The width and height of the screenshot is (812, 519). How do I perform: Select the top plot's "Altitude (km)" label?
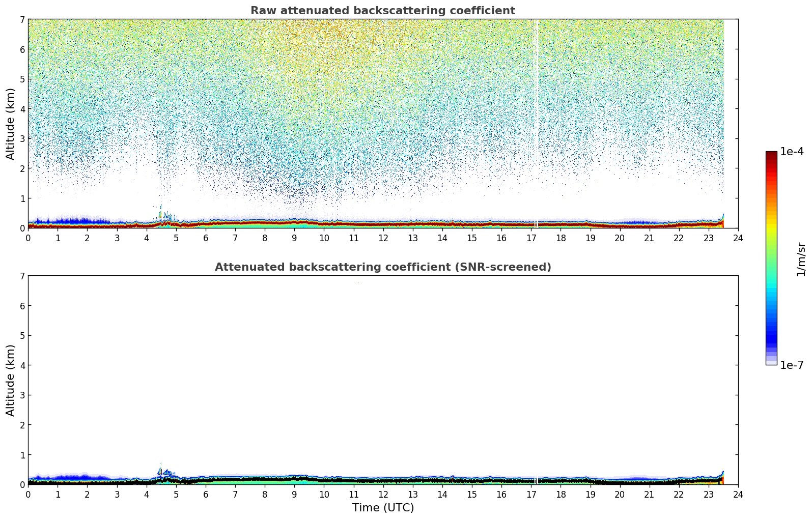point(11,124)
